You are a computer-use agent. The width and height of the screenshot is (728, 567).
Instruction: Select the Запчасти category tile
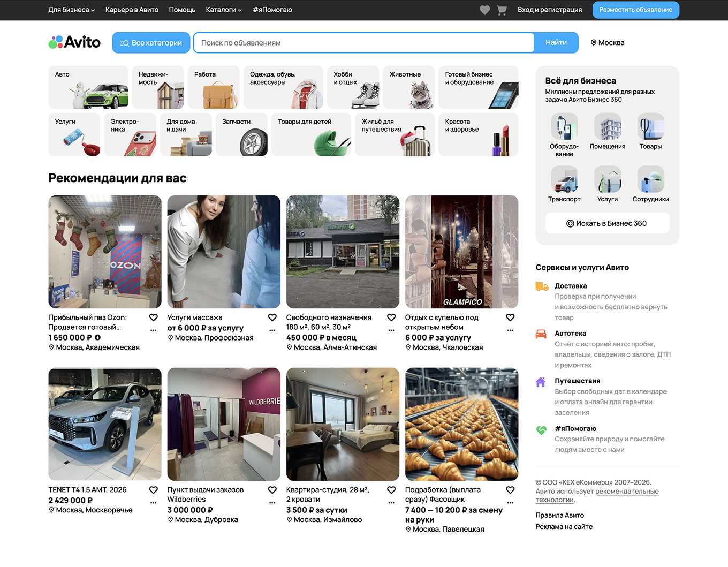click(241, 134)
